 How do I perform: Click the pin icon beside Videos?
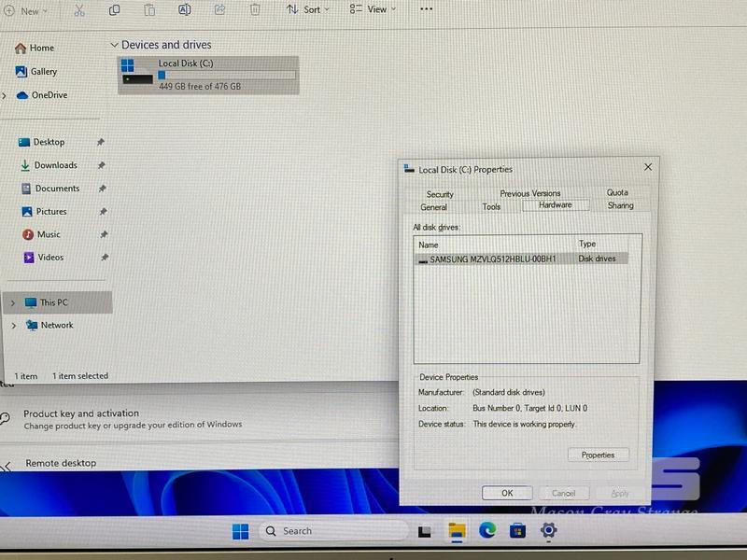point(105,258)
